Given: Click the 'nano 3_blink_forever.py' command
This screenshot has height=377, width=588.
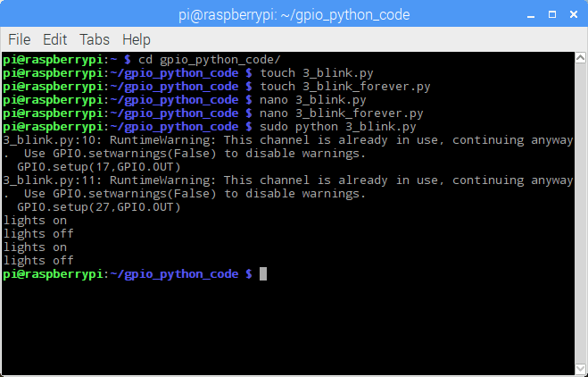Looking at the screenshot, I should pos(342,113).
